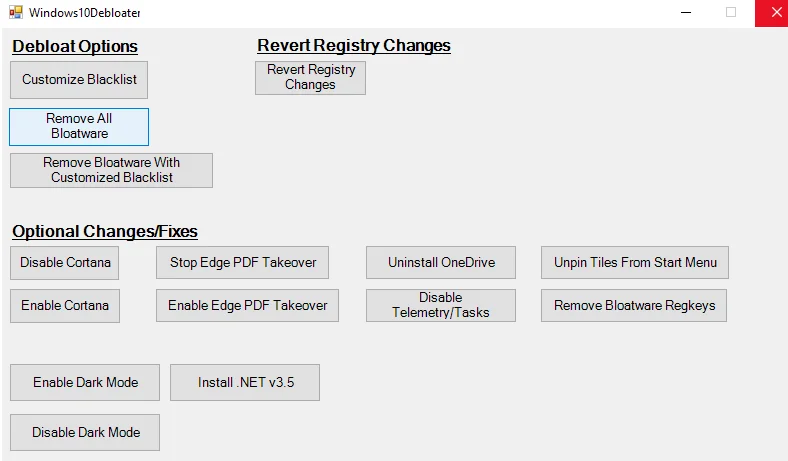Install .NET v3.5
This screenshot has height=461, width=788.
[245, 382]
